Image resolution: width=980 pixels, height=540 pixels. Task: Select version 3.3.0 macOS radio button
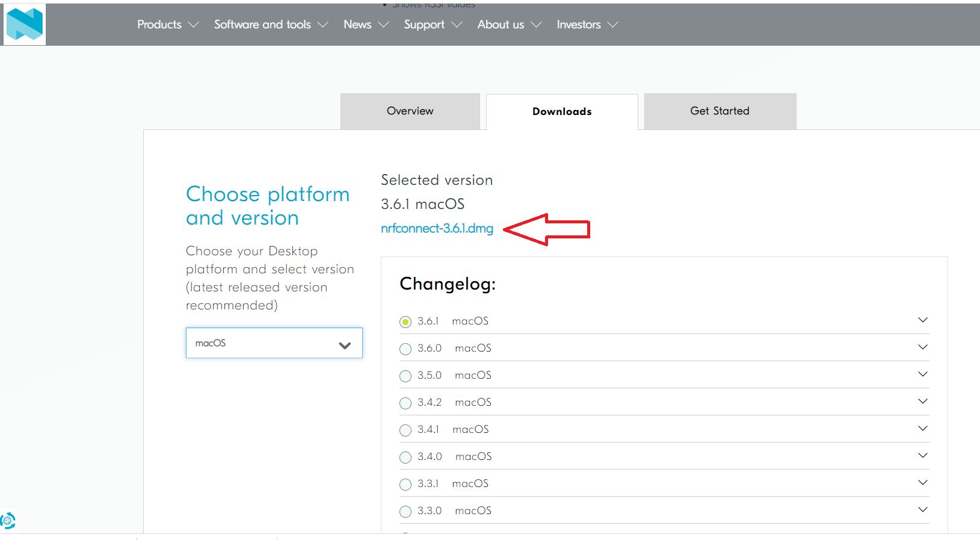[405, 512]
